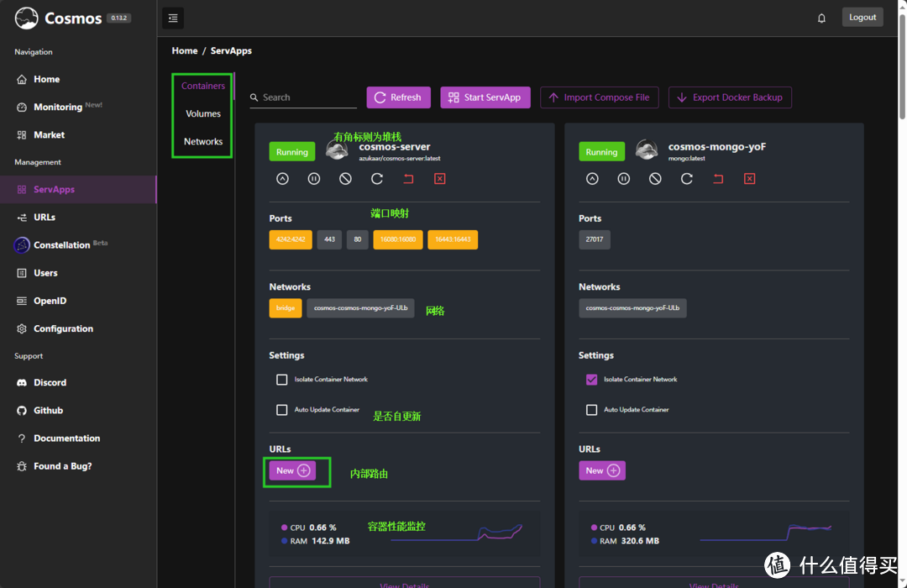Screen dimensions: 907x588
Task: Open Users in the sidebar
Action: pyautogui.click(x=78, y=273)
